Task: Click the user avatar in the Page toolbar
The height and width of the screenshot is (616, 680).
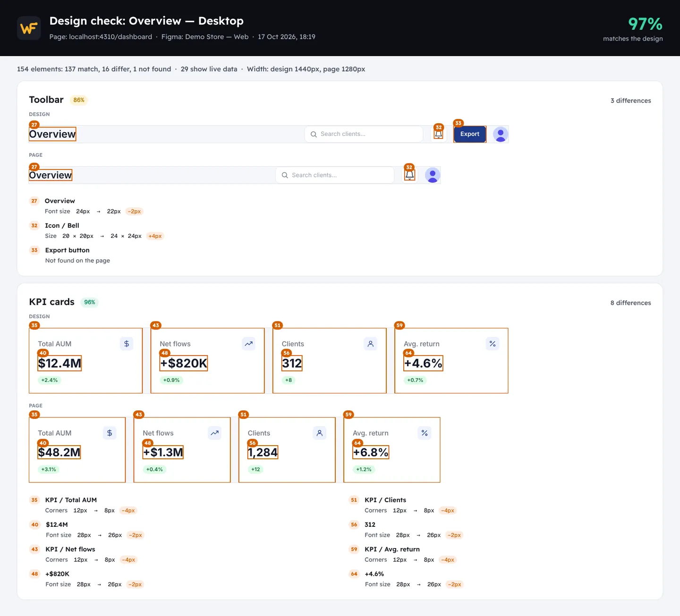Action: [433, 175]
